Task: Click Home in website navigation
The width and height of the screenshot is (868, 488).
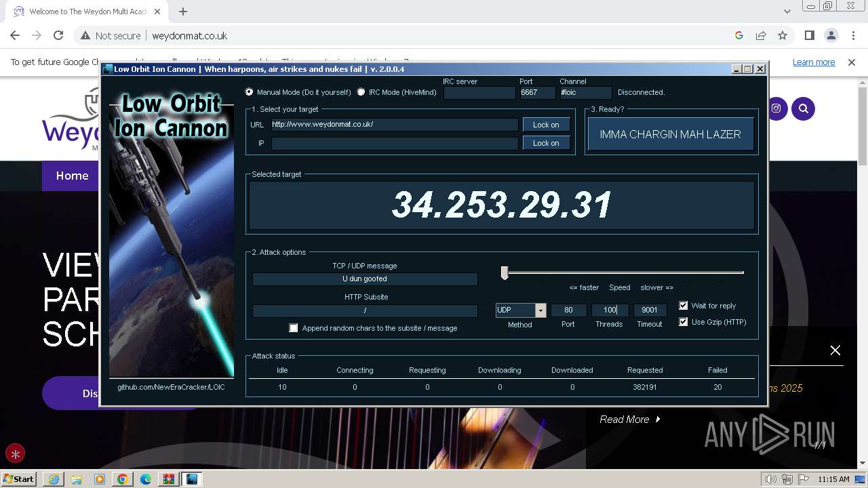Action: click(x=72, y=176)
